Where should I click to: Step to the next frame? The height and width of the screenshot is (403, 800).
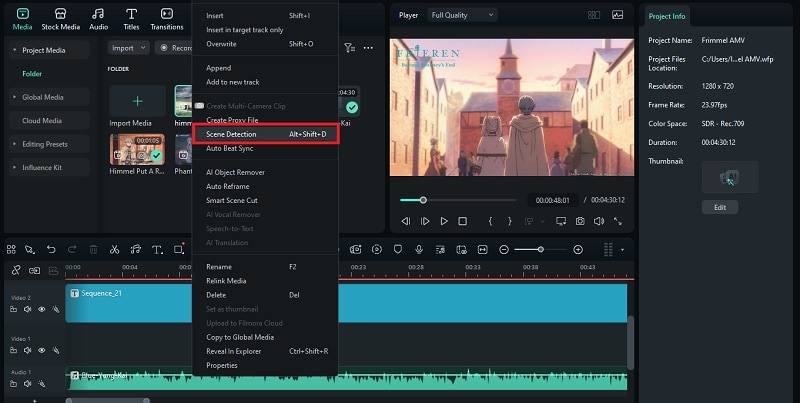click(x=425, y=221)
